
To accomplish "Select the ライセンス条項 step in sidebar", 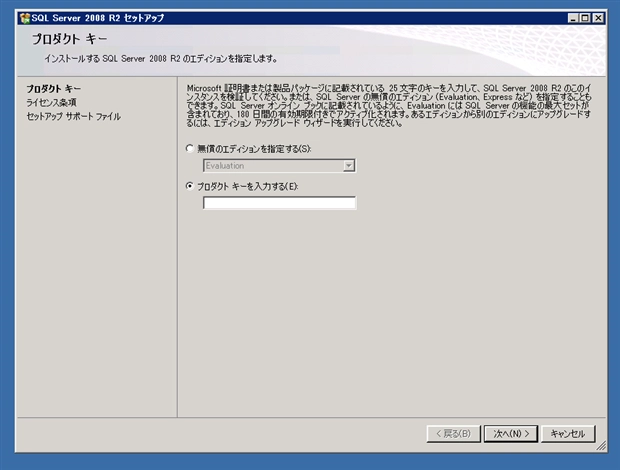I will [x=51, y=103].
